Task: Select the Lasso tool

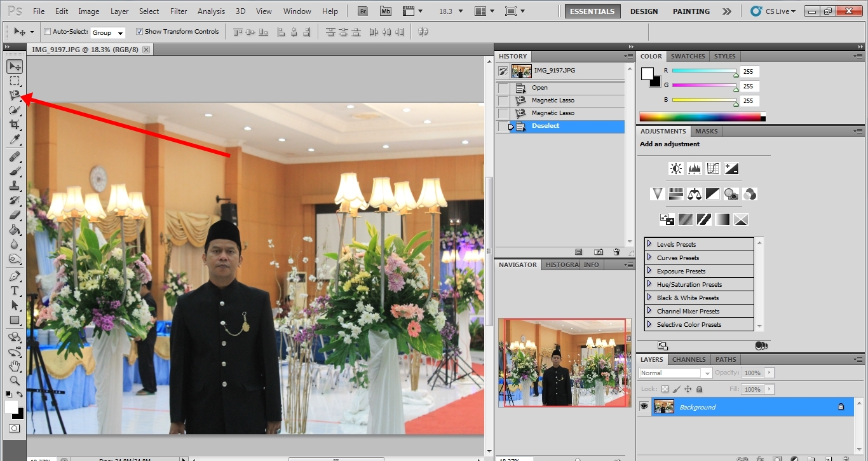Action: [15, 95]
